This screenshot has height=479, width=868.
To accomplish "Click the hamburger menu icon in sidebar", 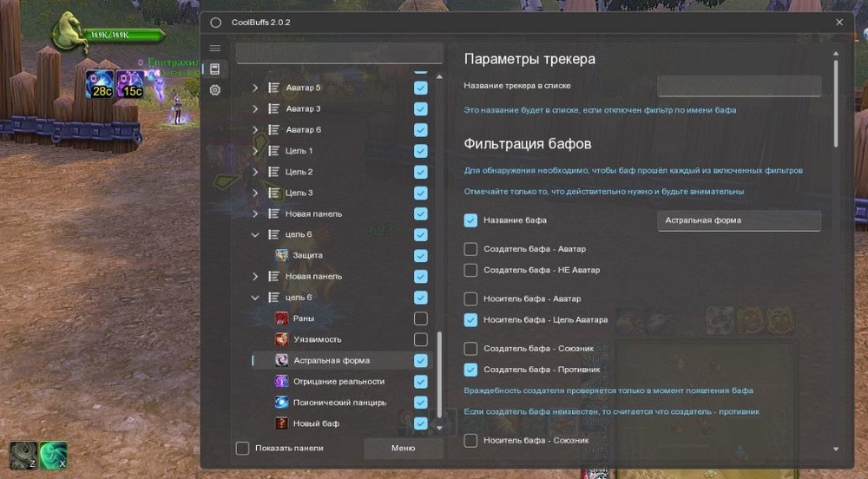I will tap(215, 48).
